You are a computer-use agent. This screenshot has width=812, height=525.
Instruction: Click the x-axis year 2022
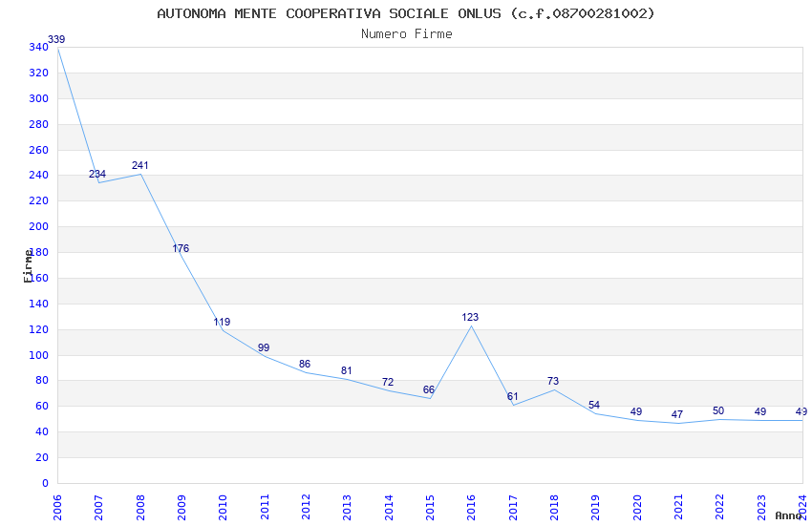click(x=720, y=508)
